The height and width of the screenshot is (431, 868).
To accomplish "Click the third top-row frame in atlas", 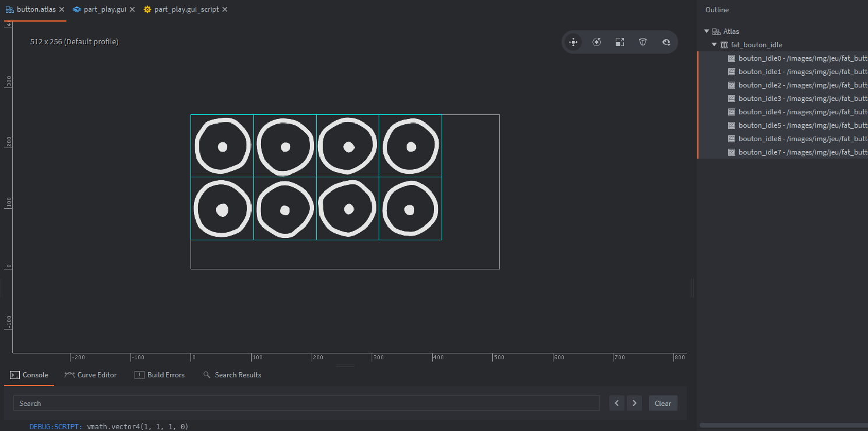I will [x=348, y=146].
